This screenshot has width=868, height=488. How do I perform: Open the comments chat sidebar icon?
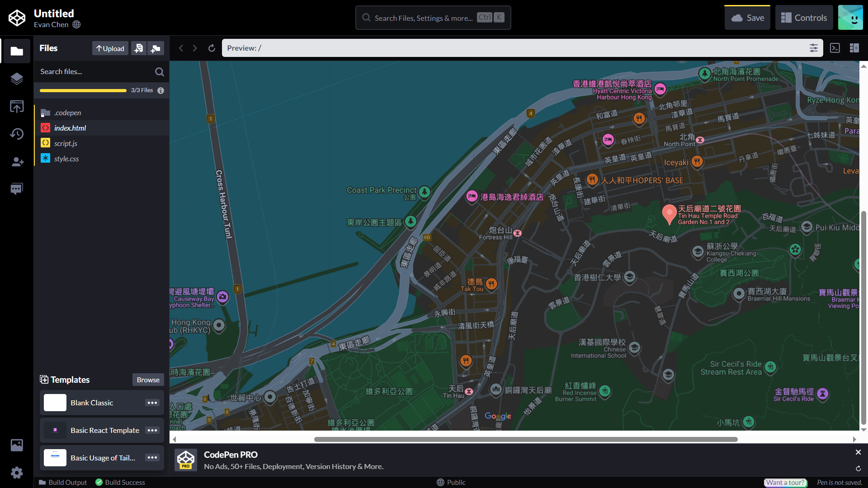pyautogui.click(x=17, y=189)
